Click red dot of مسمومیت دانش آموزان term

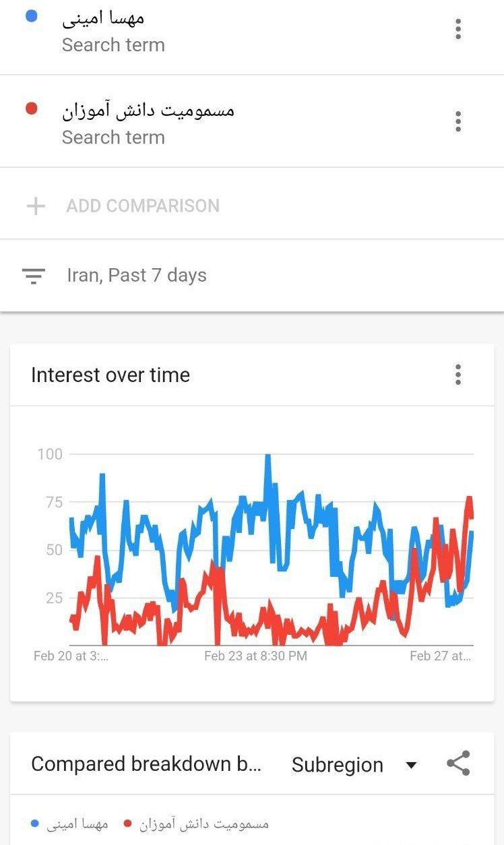pyautogui.click(x=30, y=108)
